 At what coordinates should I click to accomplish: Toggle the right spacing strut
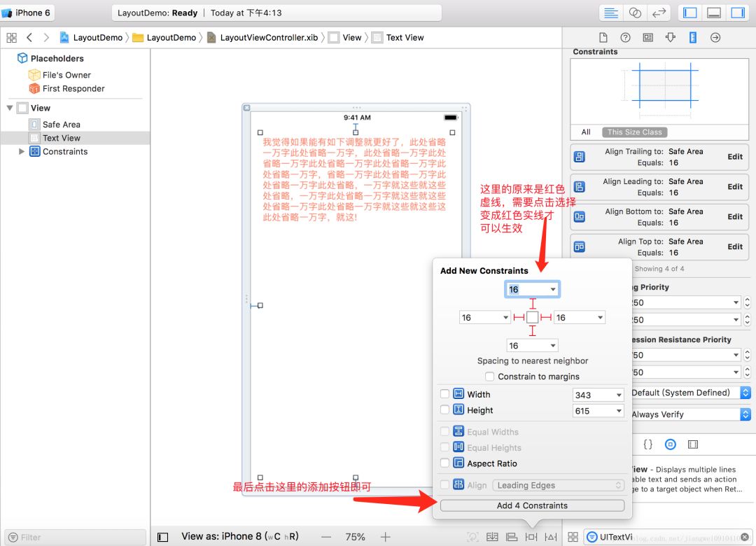coord(546,317)
